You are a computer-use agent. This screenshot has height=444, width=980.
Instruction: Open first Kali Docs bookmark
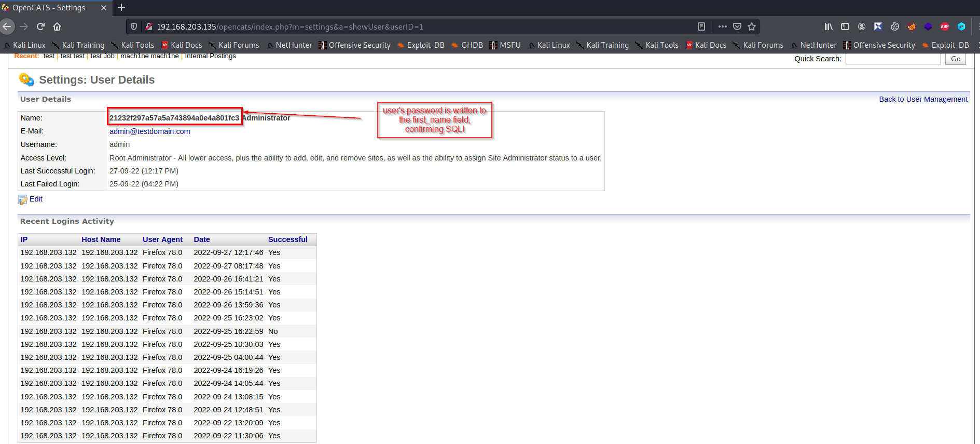click(x=182, y=45)
